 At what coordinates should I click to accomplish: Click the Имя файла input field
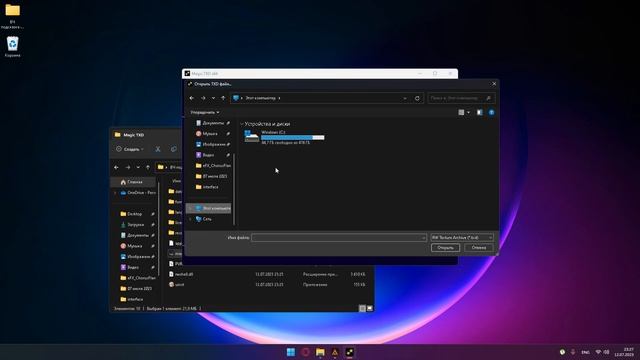pos(339,238)
